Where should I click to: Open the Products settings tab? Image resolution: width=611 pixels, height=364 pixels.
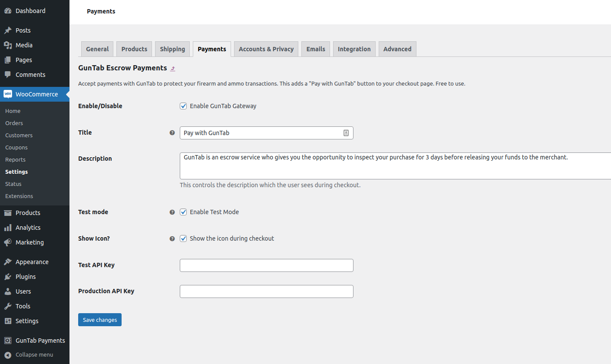pyautogui.click(x=134, y=49)
